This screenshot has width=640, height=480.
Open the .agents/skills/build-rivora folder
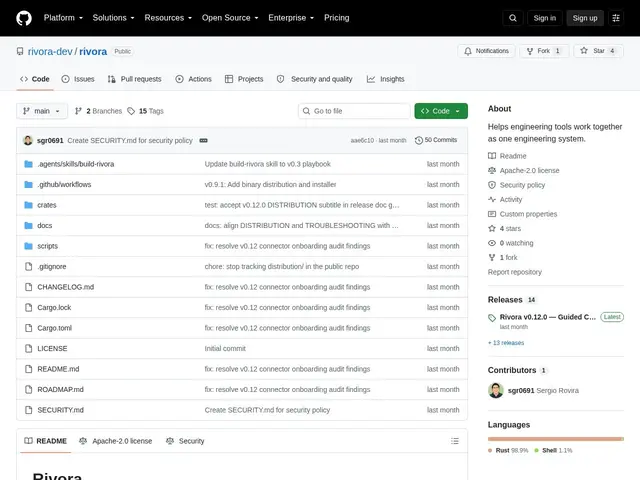pos(76,164)
